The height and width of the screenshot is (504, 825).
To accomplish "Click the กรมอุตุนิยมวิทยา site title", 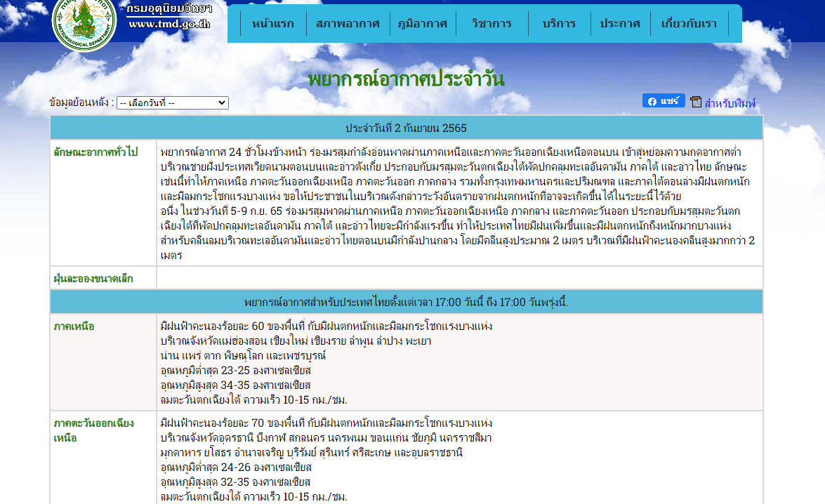I will click(169, 8).
